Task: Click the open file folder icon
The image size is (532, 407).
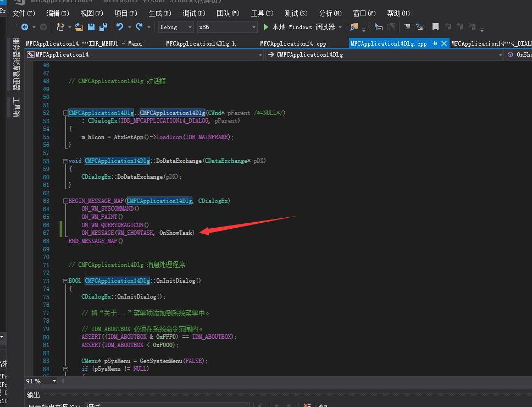Action: pyautogui.click(x=79, y=27)
